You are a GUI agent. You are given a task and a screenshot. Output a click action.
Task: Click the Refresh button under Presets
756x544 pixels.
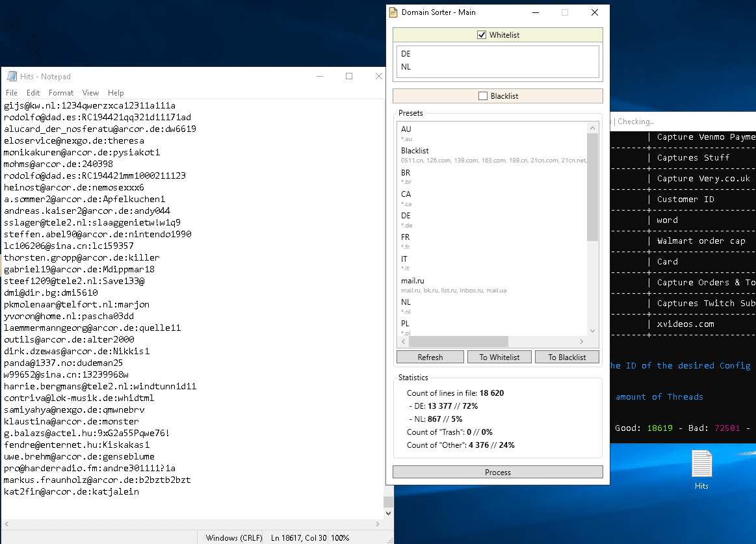pos(430,357)
